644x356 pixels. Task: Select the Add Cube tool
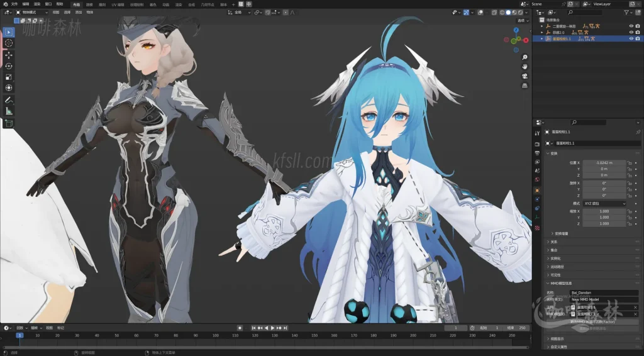coord(9,123)
